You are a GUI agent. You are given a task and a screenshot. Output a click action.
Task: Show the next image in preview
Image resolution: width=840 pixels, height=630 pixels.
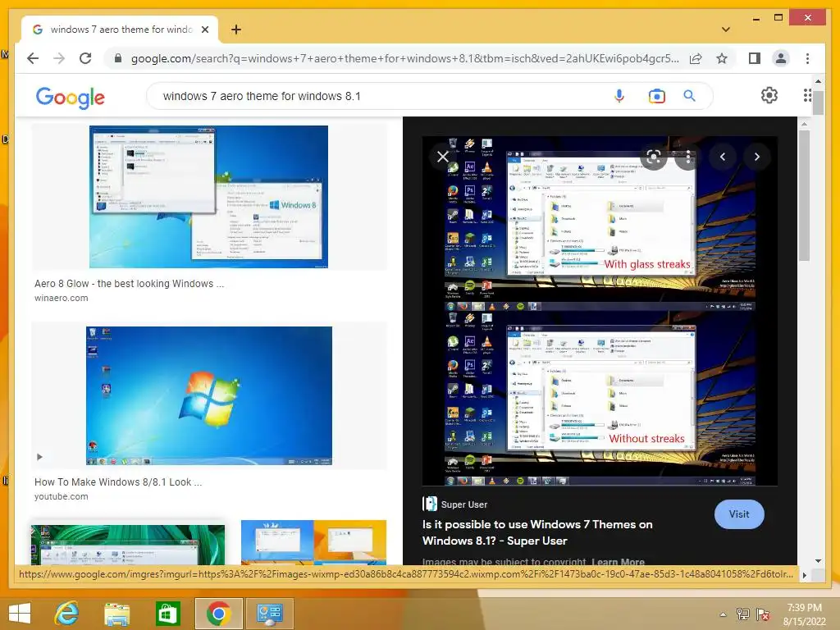[x=757, y=157]
